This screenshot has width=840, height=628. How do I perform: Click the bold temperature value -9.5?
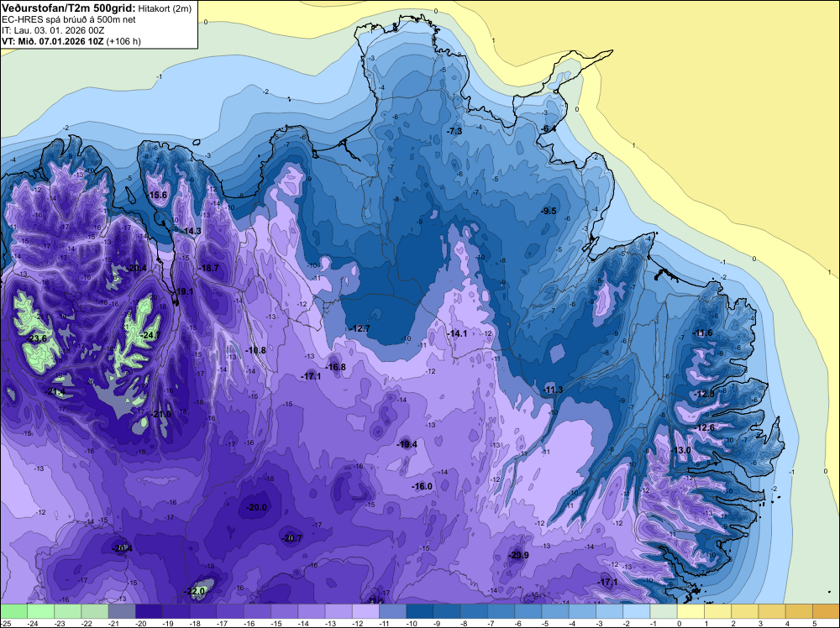[x=548, y=211]
